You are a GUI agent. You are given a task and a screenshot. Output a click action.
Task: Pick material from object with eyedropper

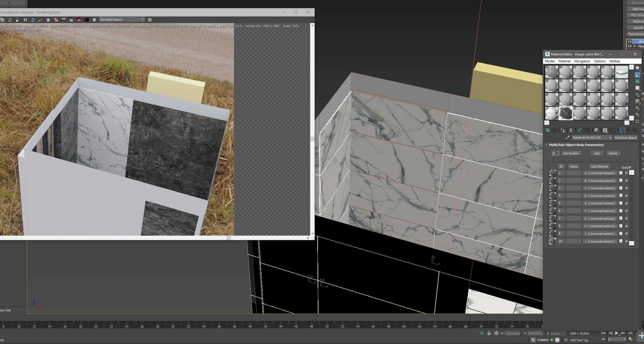[567, 137]
